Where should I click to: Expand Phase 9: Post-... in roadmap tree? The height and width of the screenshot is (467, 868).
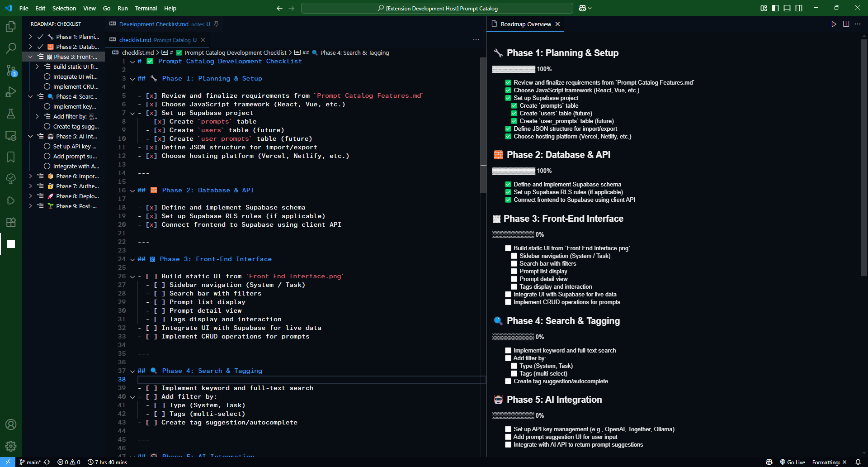[x=30, y=206]
